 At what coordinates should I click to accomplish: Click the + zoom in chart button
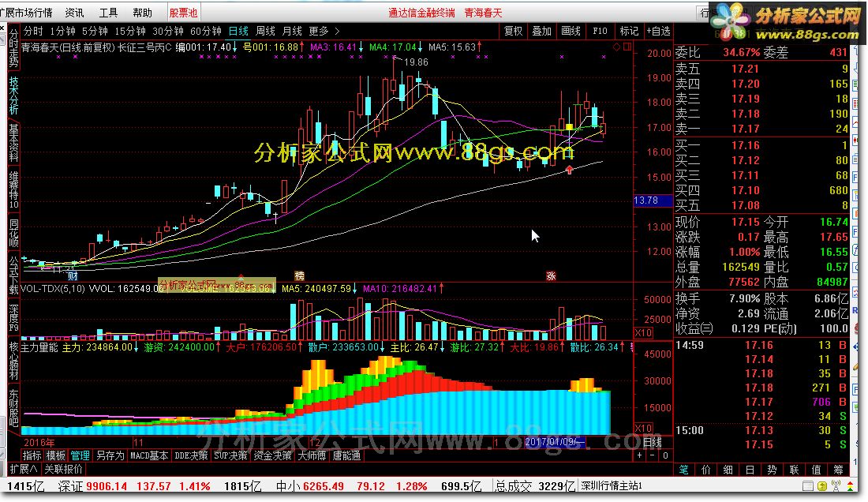click(x=639, y=455)
